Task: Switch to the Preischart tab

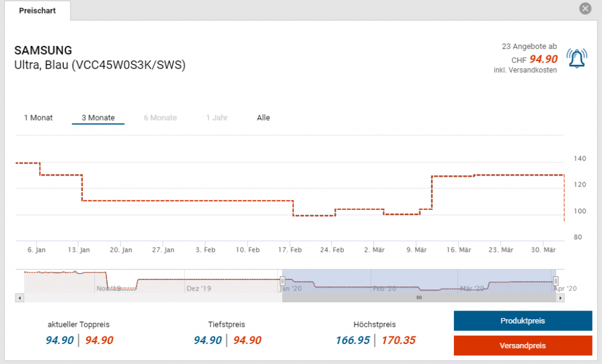Action: 38,11
